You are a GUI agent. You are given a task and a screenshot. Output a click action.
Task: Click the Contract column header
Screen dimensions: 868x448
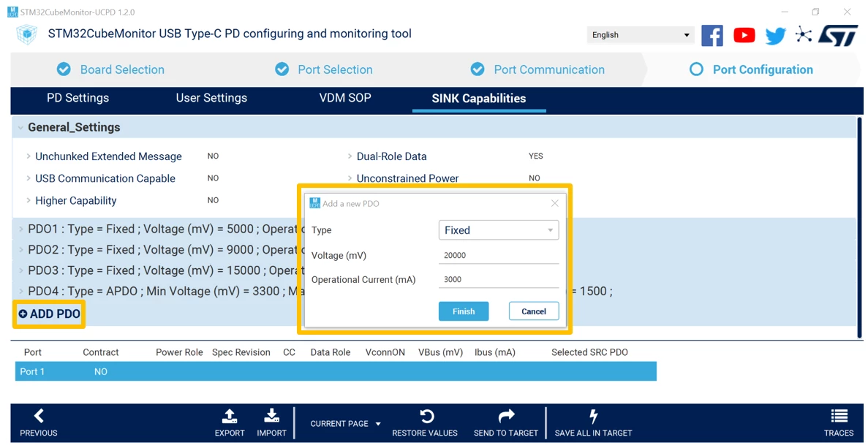coord(101,352)
